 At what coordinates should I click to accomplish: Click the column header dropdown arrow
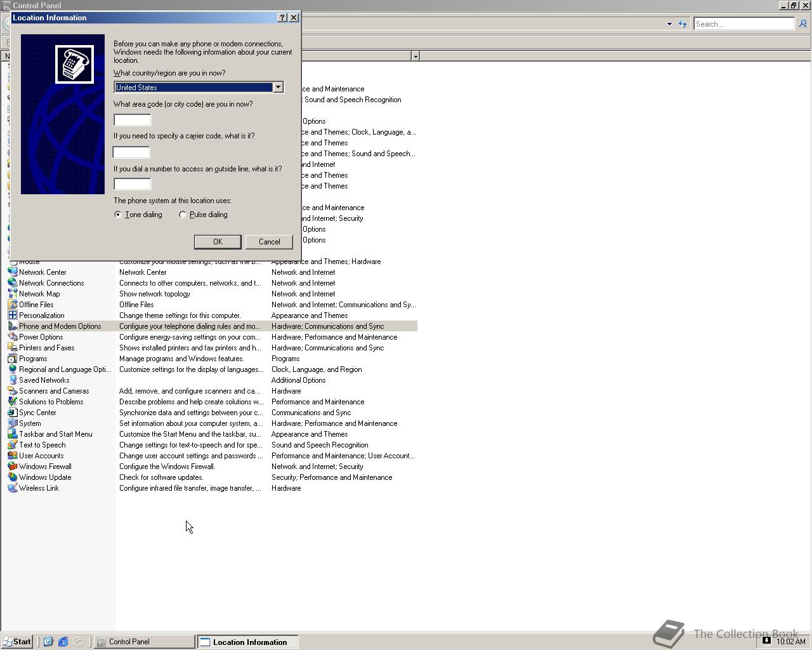click(x=416, y=56)
